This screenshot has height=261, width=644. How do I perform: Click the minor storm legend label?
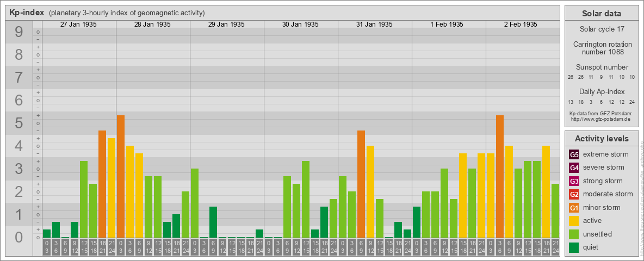click(601, 208)
